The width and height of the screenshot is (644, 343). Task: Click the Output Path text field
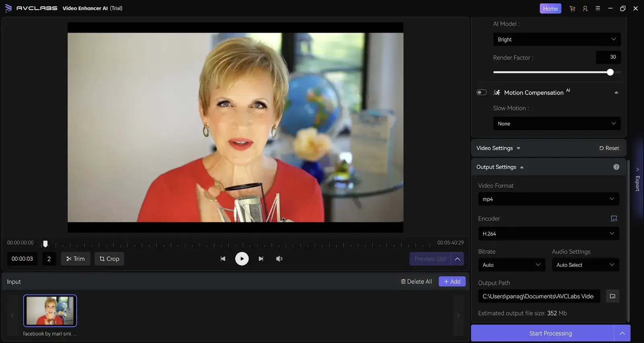539,296
